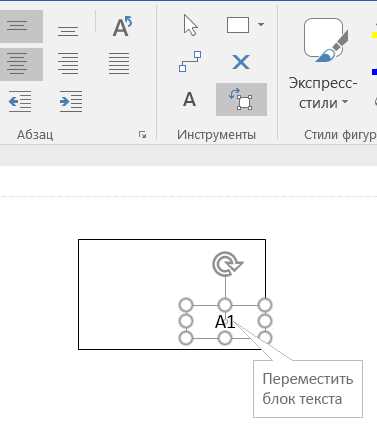Click the top-right text block handle
The height and width of the screenshot is (425, 377).
265,305
